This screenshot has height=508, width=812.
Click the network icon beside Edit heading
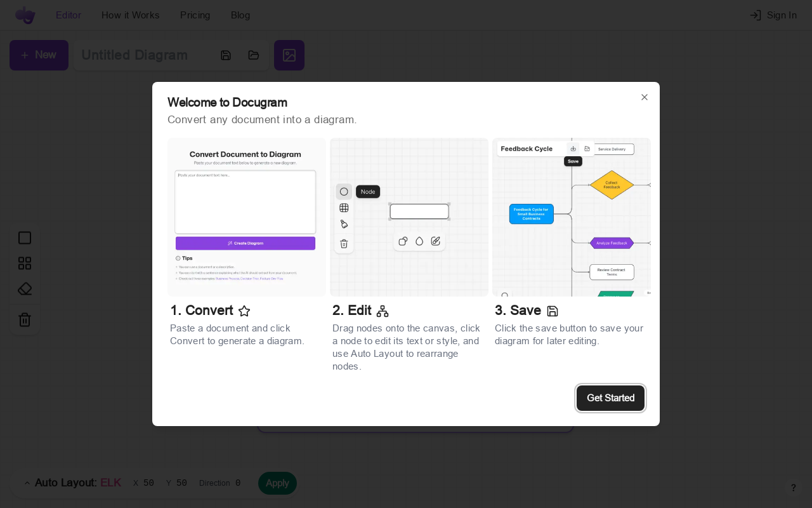(383, 311)
